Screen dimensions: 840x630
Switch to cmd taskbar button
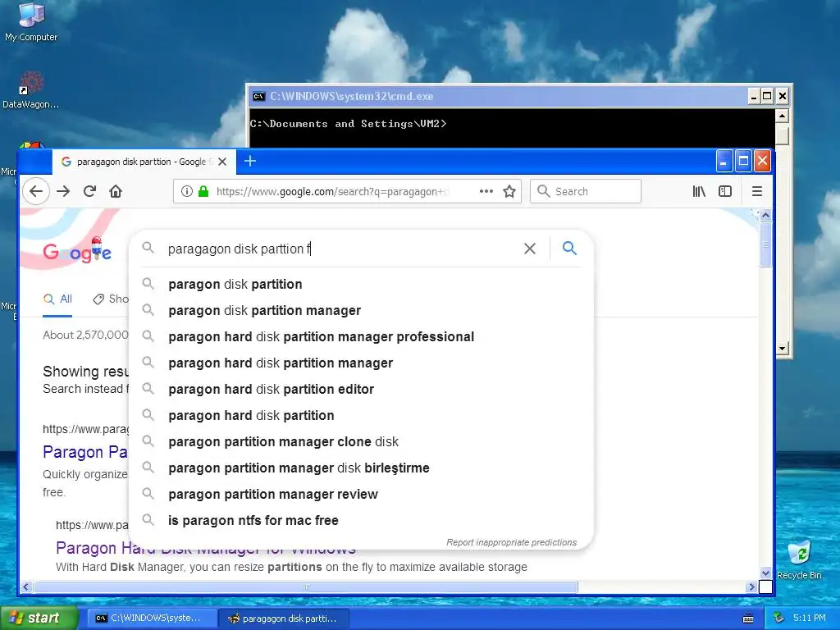pyautogui.click(x=152, y=619)
